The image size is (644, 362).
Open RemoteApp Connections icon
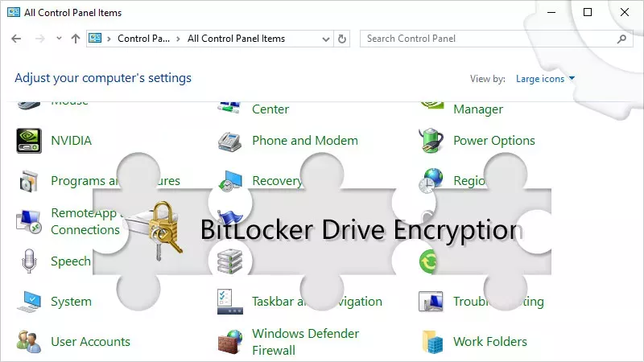29,222
